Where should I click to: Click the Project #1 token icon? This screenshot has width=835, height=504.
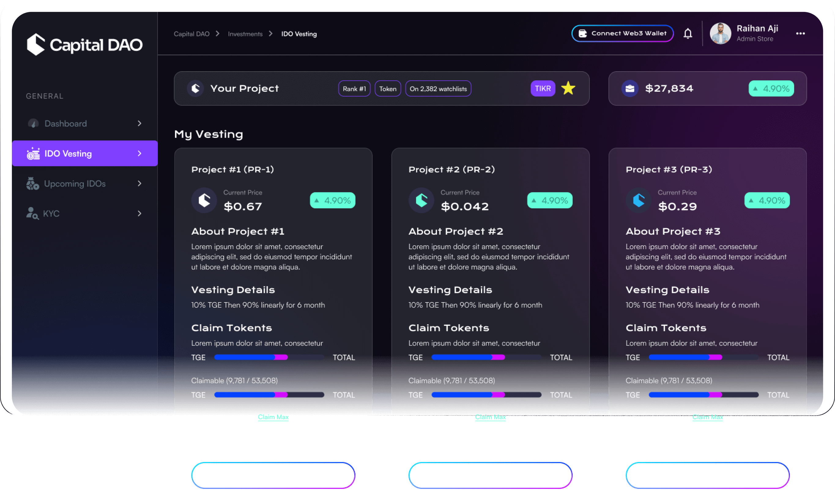point(204,200)
